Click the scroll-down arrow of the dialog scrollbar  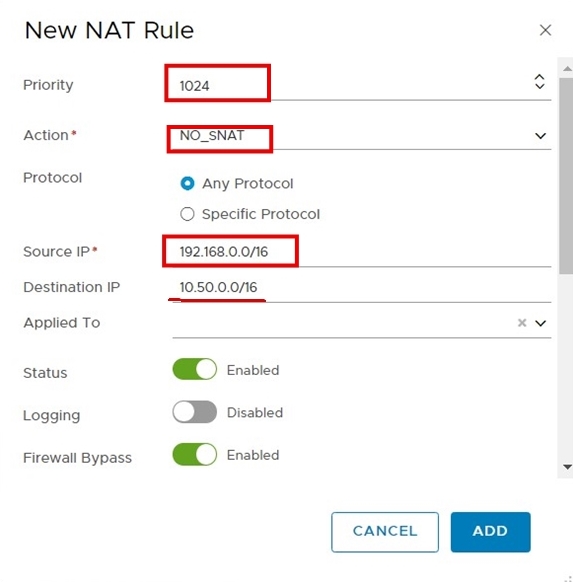(567, 467)
